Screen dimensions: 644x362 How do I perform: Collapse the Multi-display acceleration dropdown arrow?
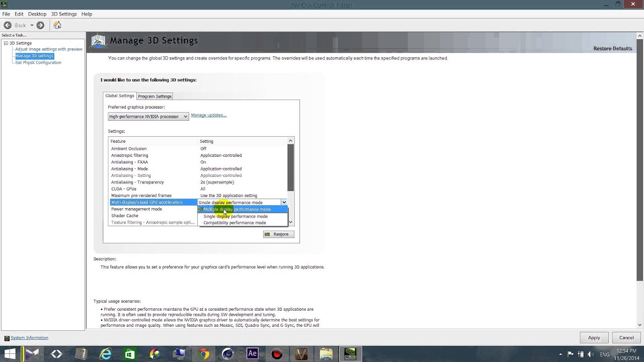click(x=284, y=203)
